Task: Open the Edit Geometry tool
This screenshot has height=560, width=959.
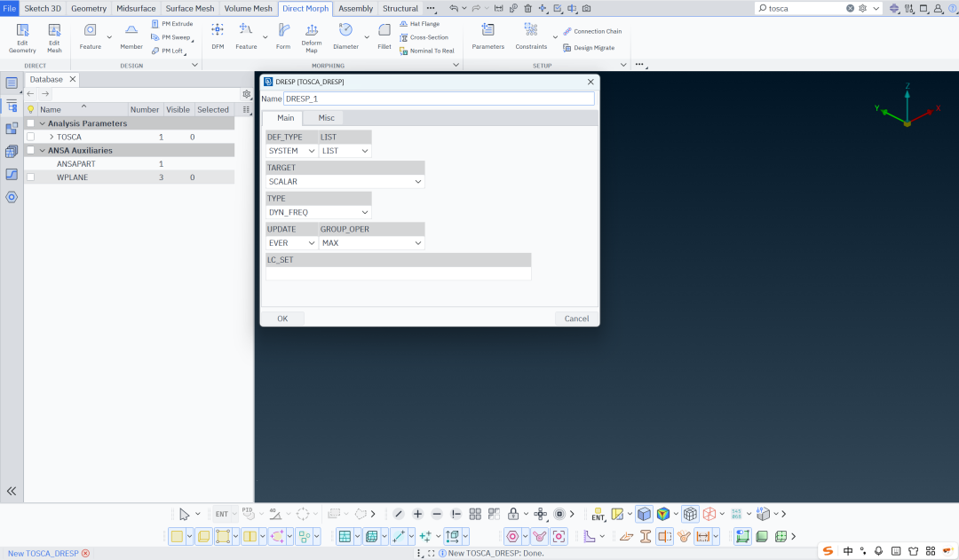Action: [x=22, y=38]
